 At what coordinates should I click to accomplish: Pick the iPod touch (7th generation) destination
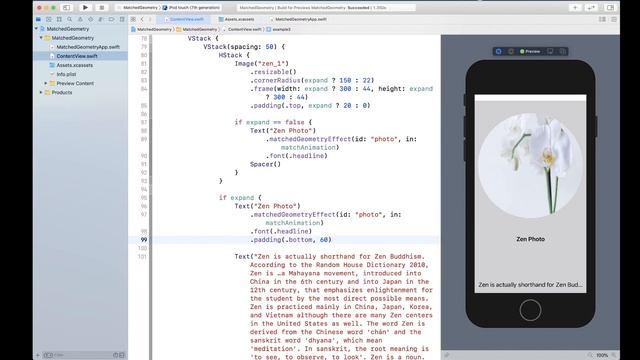pos(192,7)
